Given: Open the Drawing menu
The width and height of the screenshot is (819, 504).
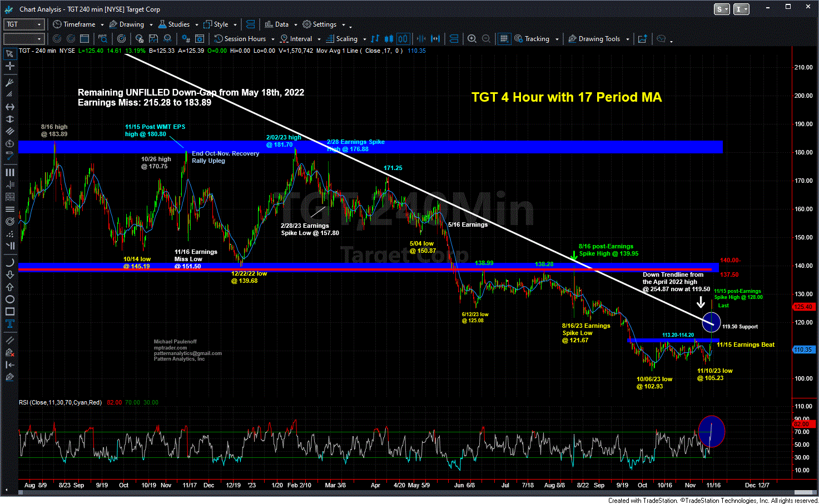Looking at the screenshot, I should tap(127, 24).
